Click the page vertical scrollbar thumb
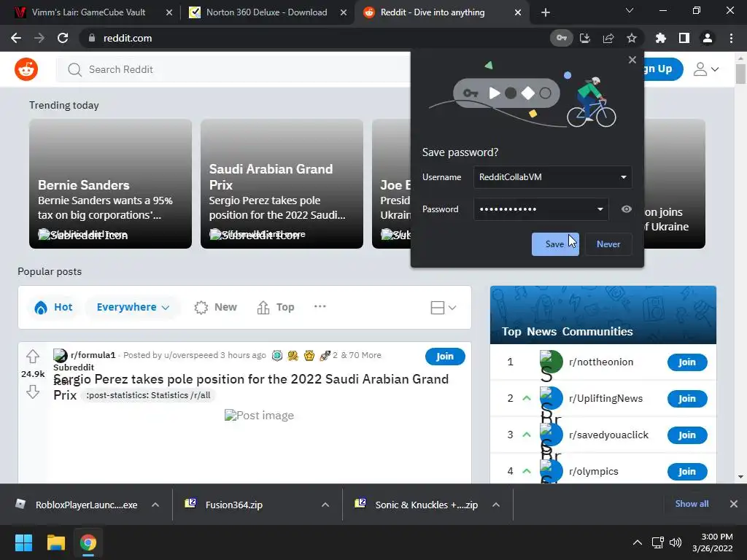 click(x=740, y=74)
